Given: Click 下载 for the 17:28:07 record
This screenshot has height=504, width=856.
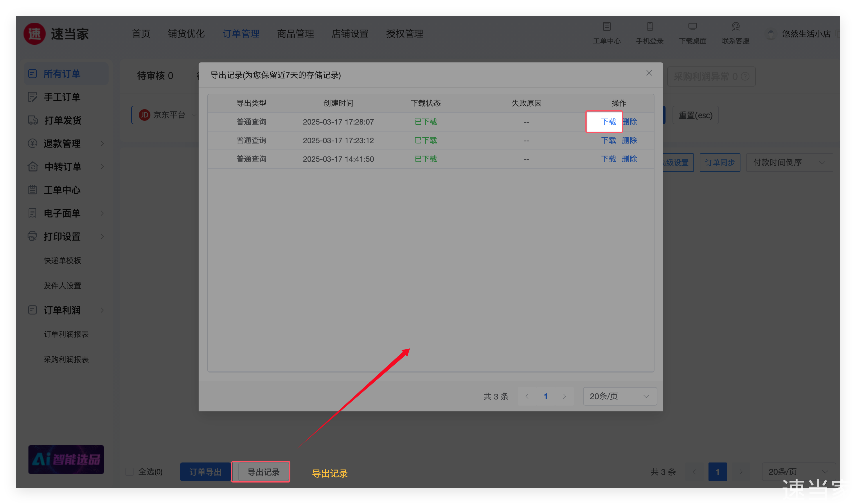Looking at the screenshot, I should (608, 122).
